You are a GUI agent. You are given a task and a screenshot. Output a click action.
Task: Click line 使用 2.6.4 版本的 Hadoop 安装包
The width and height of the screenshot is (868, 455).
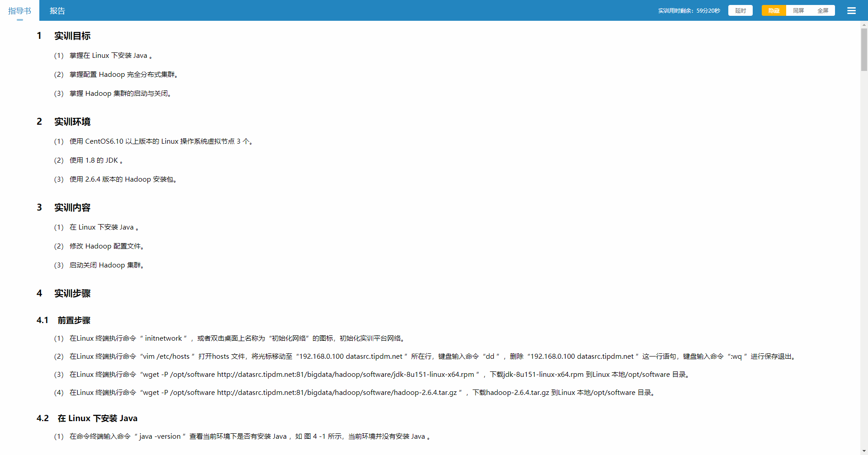click(x=116, y=179)
